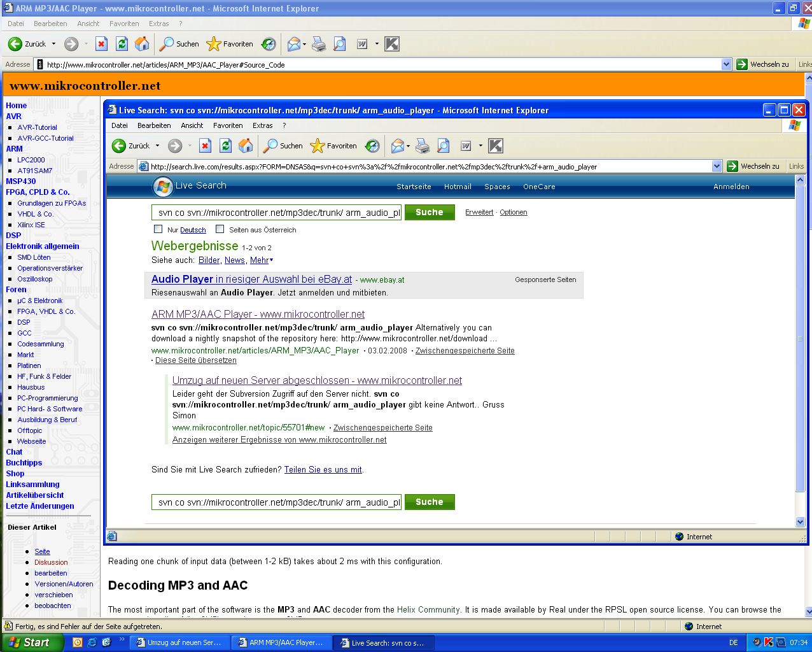
Task: Click Stop icon in ARM MP3/AAC Player window toolbar
Action: point(101,44)
